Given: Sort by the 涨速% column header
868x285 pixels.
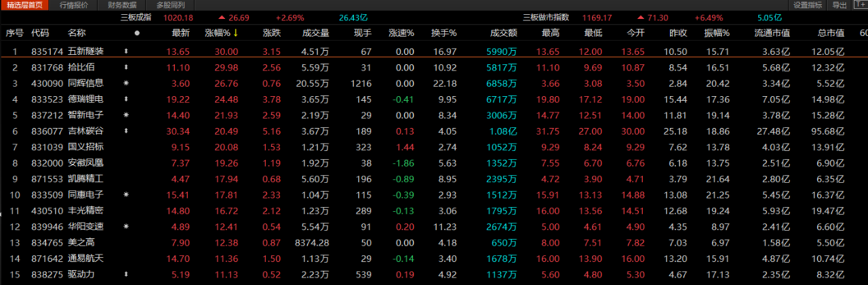Looking at the screenshot, I should [401, 32].
